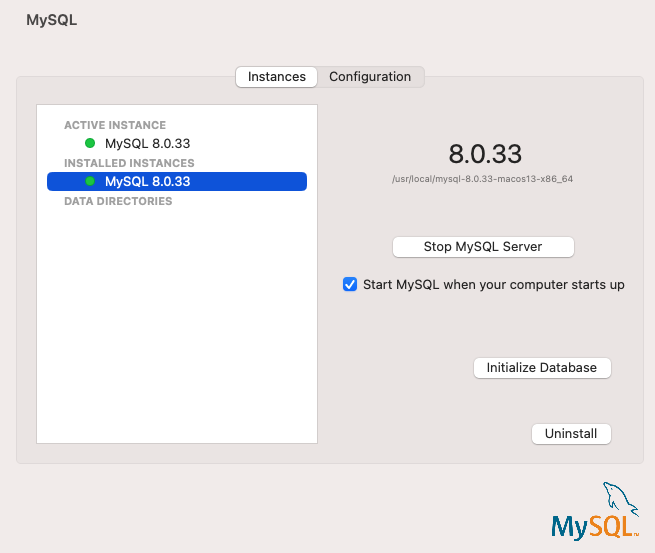Click the MySQL dolphin logo
655x553 pixels.
pos(595,511)
